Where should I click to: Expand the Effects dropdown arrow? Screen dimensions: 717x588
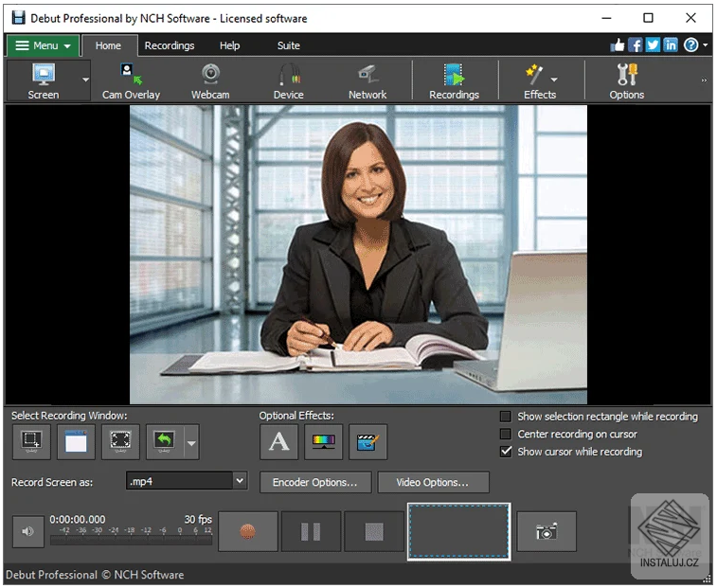555,80
